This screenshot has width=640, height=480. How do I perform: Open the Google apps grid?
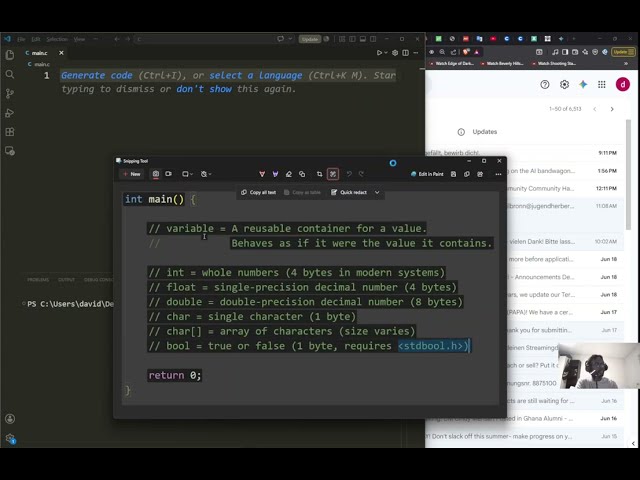(602, 84)
